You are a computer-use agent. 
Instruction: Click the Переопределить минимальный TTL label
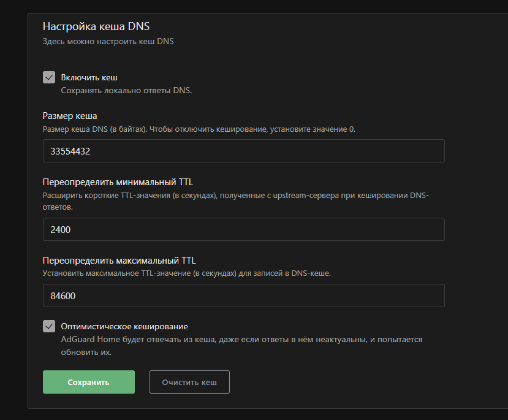[118, 182]
